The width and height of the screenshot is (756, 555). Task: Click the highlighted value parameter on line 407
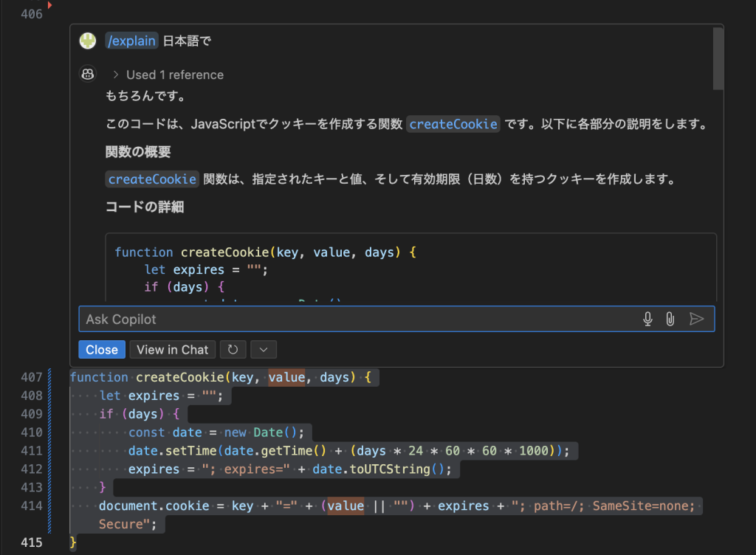[x=286, y=377]
